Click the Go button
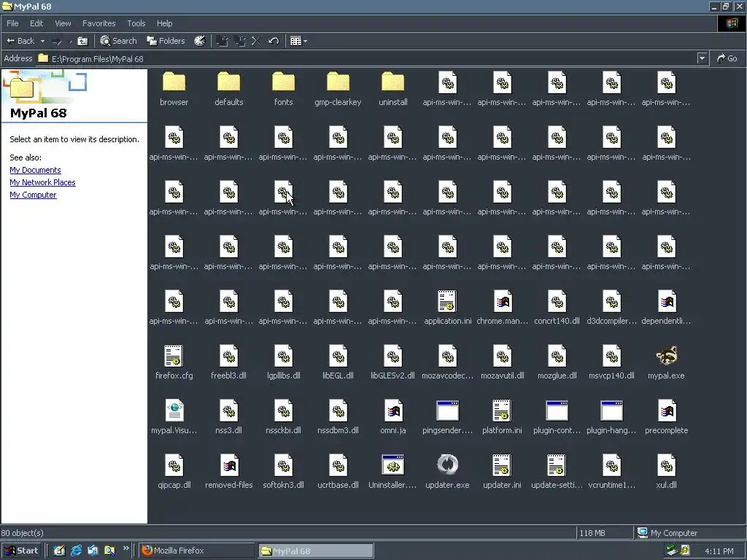747x560 pixels. pos(727,58)
